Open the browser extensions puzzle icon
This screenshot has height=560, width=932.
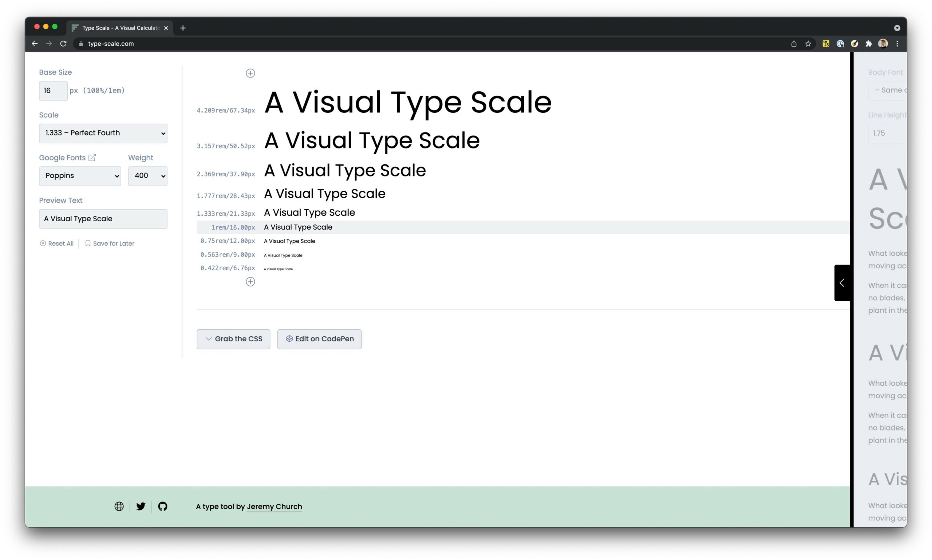point(869,44)
